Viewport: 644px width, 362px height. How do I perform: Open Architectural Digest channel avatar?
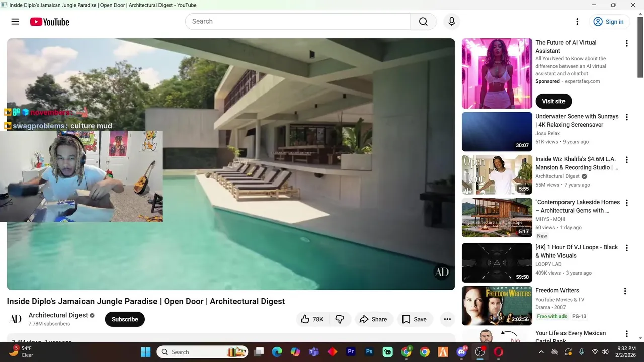(x=16, y=319)
